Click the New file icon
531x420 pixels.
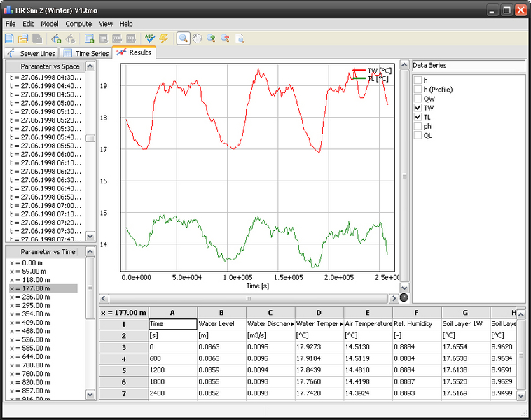pos(10,38)
